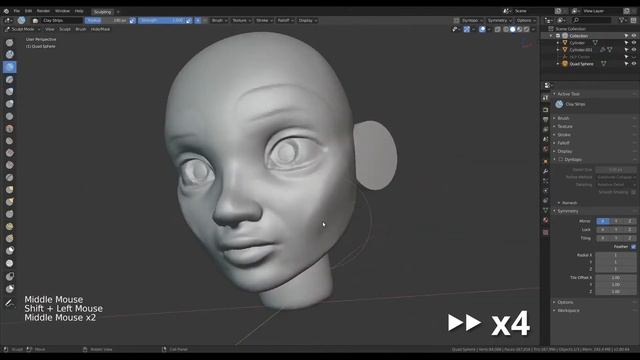This screenshot has height=360, width=640.
Task: Switch viewport to wireframe shading mode
Action: pyautogui.click(x=506, y=29)
